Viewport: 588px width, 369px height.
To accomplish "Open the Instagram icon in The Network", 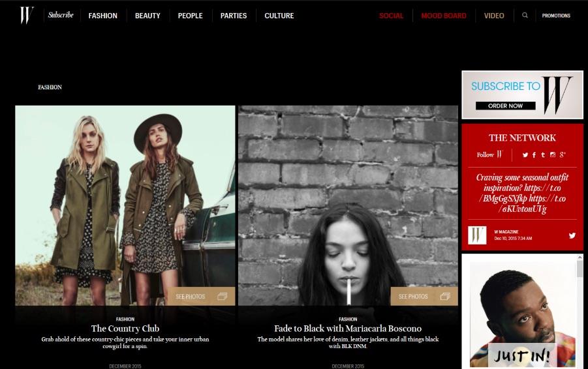I will [552, 155].
